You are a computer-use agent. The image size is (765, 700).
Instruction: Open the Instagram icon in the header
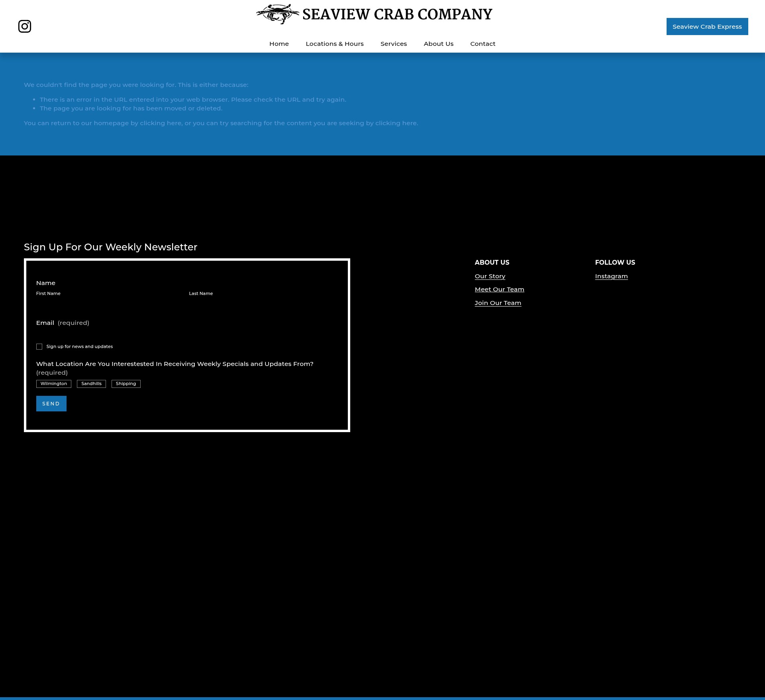(25, 26)
